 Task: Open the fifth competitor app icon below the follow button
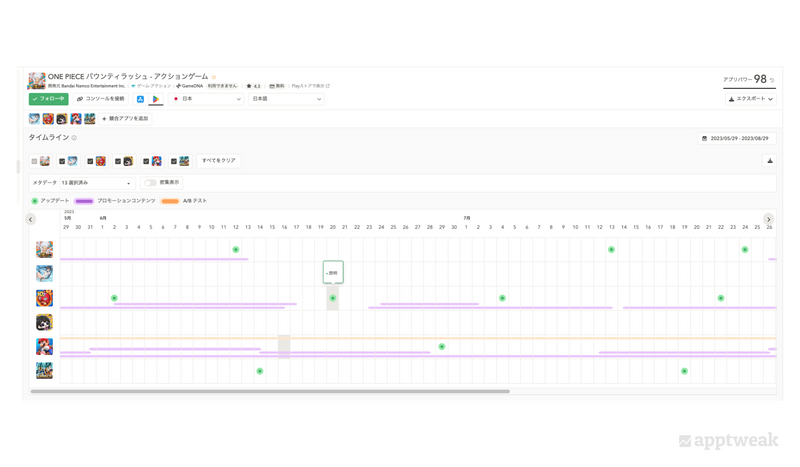(89, 118)
